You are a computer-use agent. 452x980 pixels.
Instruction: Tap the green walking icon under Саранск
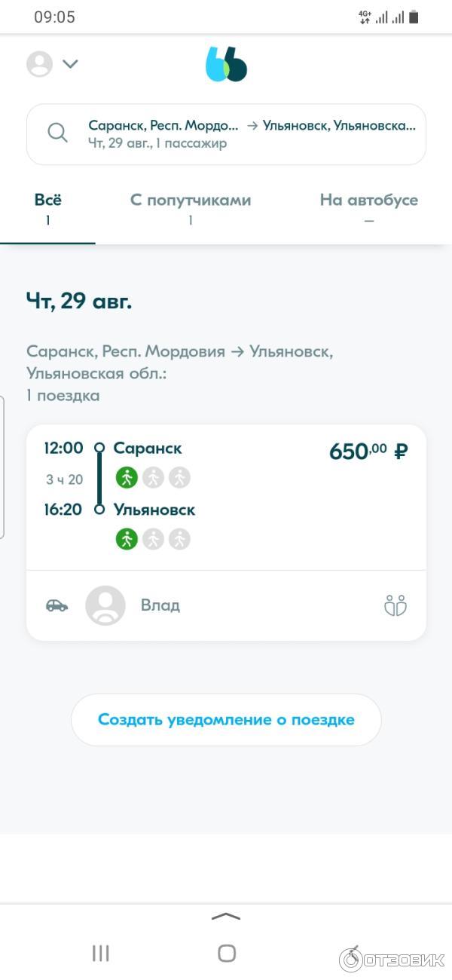point(127,477)
